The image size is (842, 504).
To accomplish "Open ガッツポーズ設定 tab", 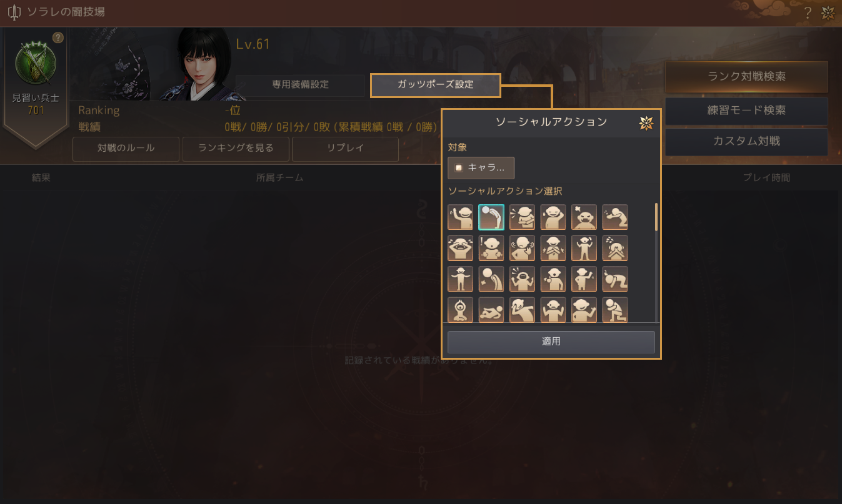I will [x=436, y=86].
